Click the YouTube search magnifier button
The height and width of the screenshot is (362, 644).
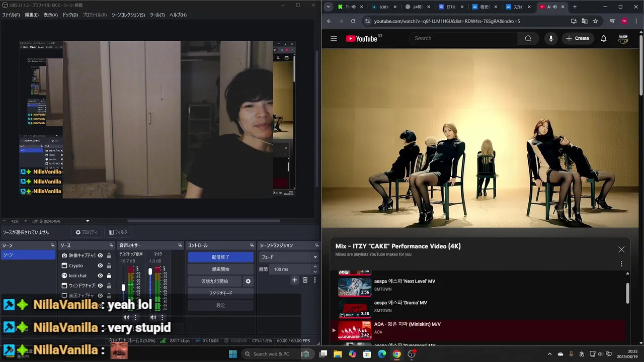pos(528,38)
